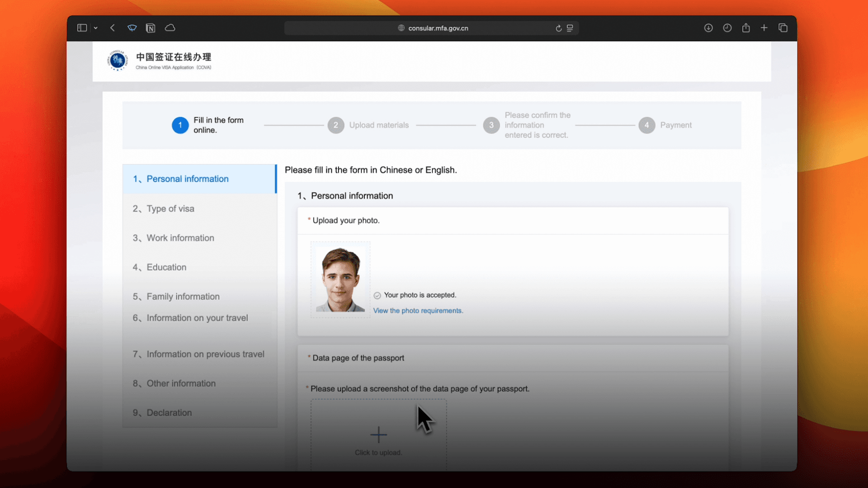Viewport: 868px width, 488px height.
Task: Open the Share icon in the toolbar
Action: click(x=746, y=28)
